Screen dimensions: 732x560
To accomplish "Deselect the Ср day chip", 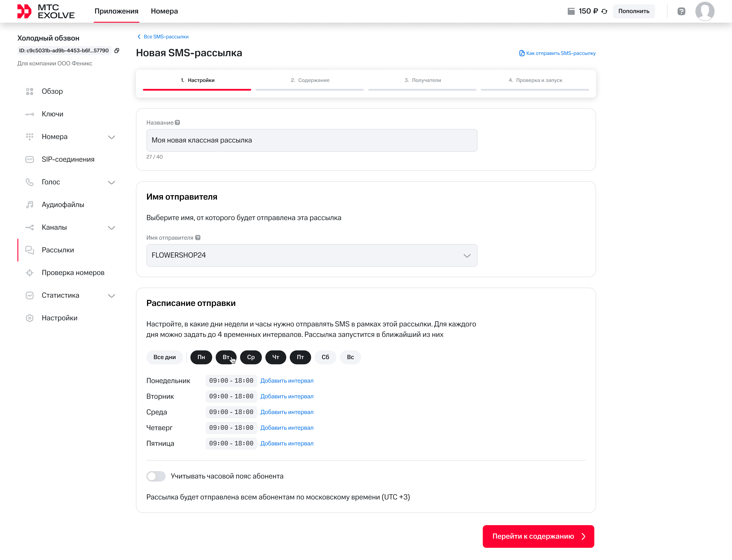I will click(x=251, y=357).
